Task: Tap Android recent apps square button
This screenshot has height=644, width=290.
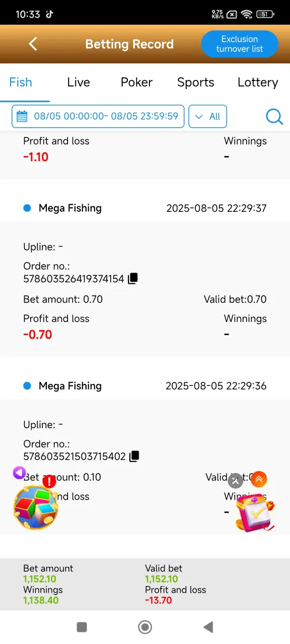Action: [82, 627]
